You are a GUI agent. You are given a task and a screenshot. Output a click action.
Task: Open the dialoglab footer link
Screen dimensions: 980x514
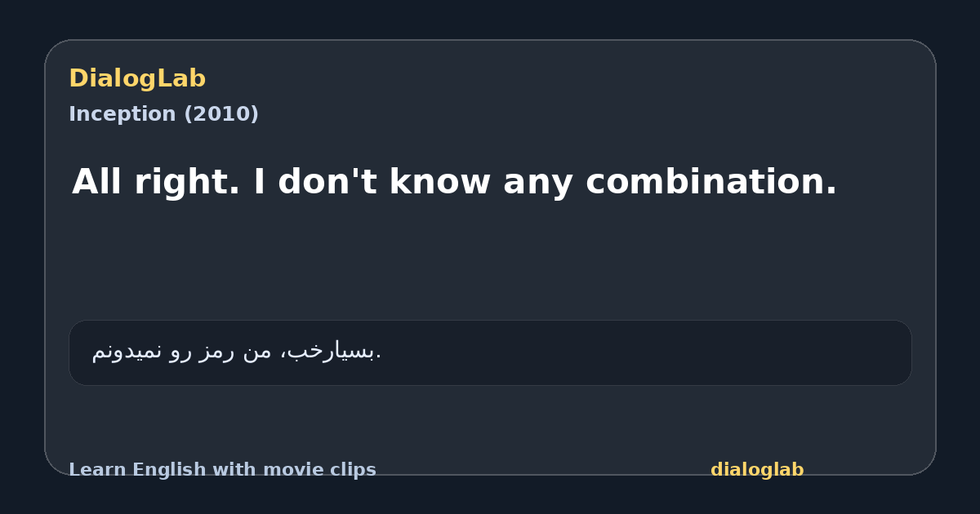(x=757, y=470)
